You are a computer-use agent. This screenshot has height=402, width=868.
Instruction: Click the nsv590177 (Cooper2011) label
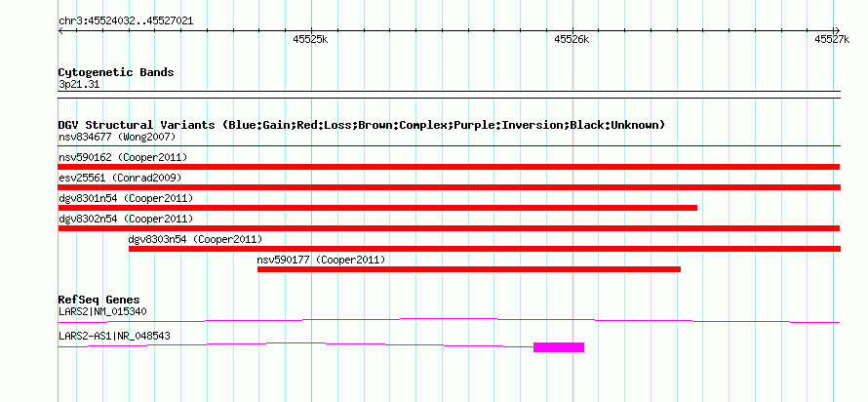(x=321, y=260)
